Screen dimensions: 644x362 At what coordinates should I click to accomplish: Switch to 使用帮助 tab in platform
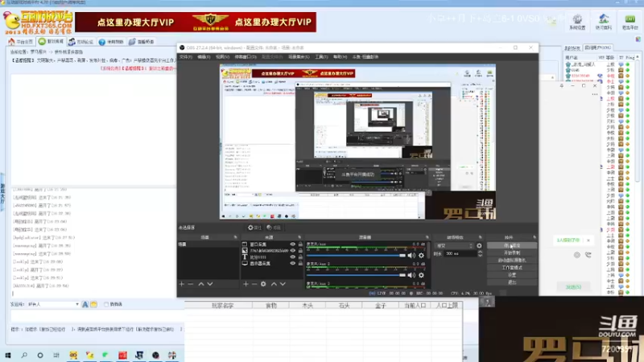tap(111, 42)
